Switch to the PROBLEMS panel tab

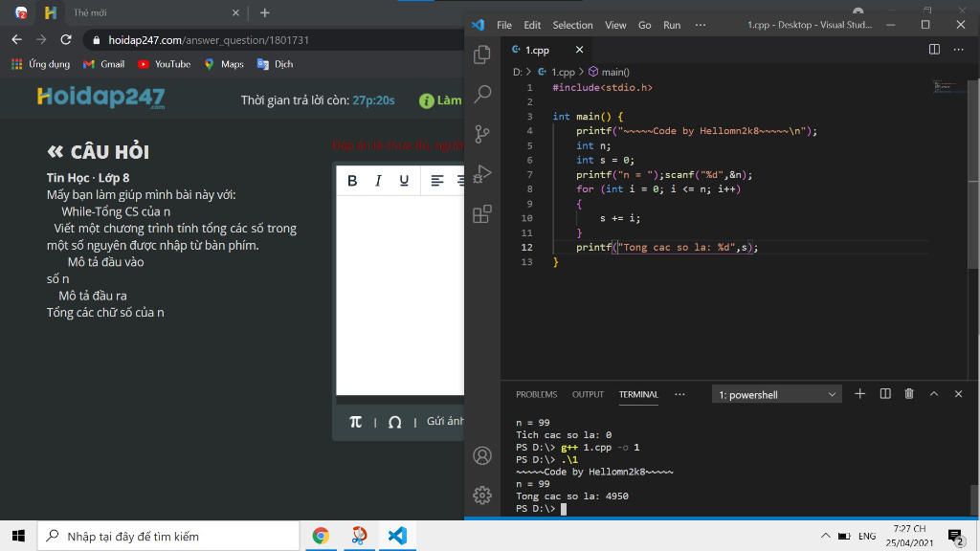click(536, 394)
